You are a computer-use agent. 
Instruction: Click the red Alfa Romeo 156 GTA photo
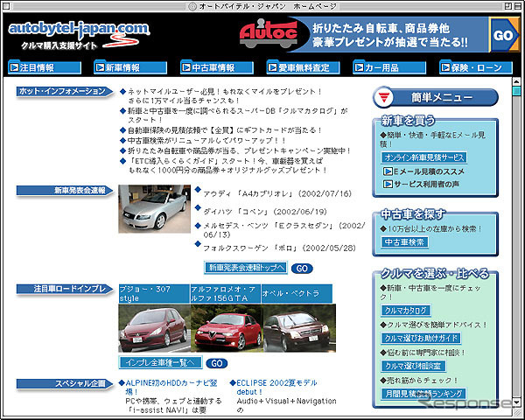[x=227, y=328]
